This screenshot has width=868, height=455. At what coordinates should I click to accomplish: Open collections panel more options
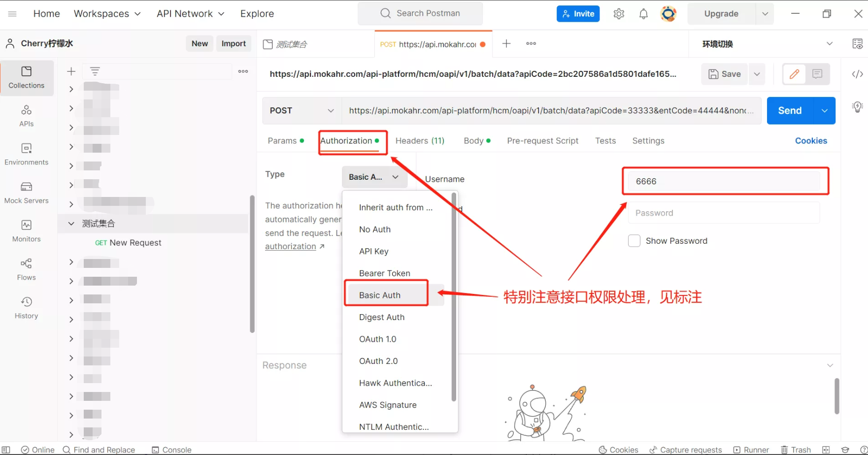point(243,71)
